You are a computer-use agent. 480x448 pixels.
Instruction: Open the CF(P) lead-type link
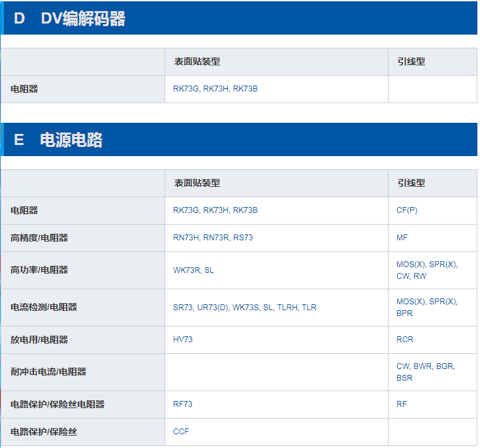coord(407,210)
